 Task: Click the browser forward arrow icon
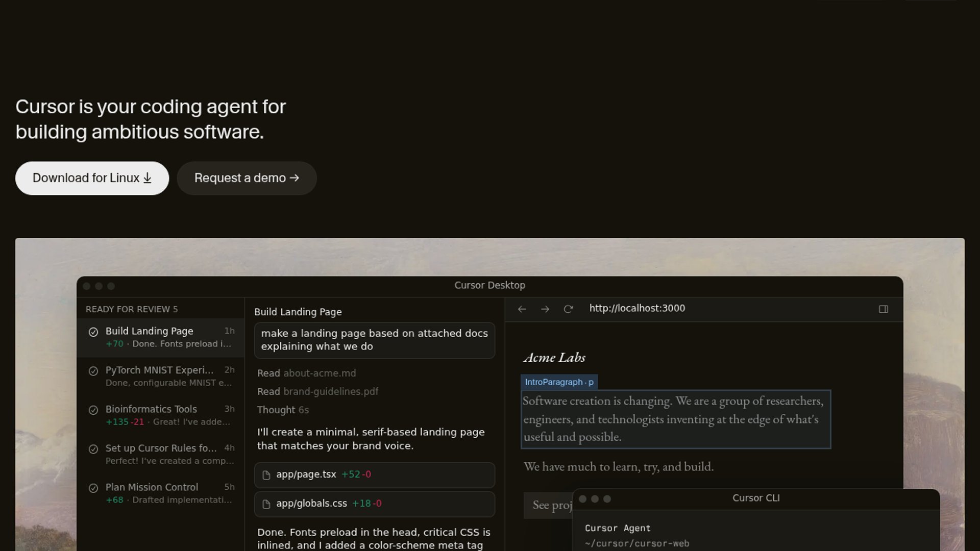[x=545, y=309]
